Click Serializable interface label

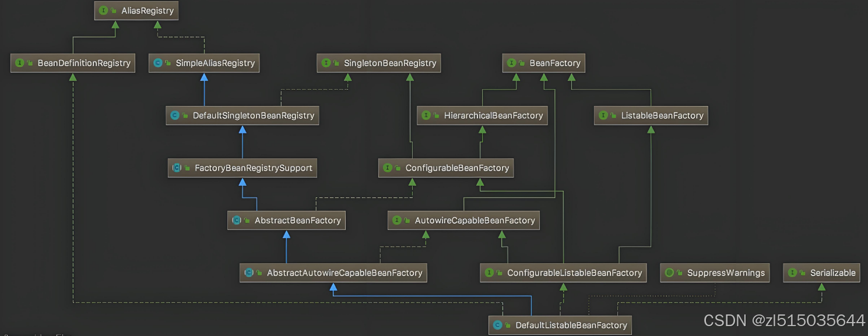click(x=833, y=273)
